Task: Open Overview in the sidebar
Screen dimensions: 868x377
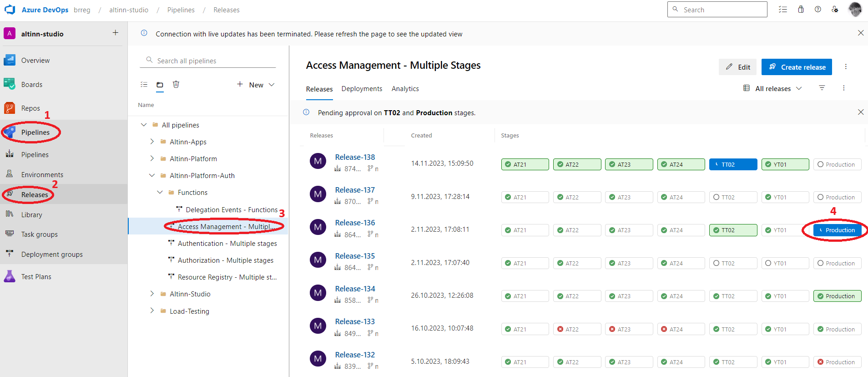Action: [x=35, y=60]
